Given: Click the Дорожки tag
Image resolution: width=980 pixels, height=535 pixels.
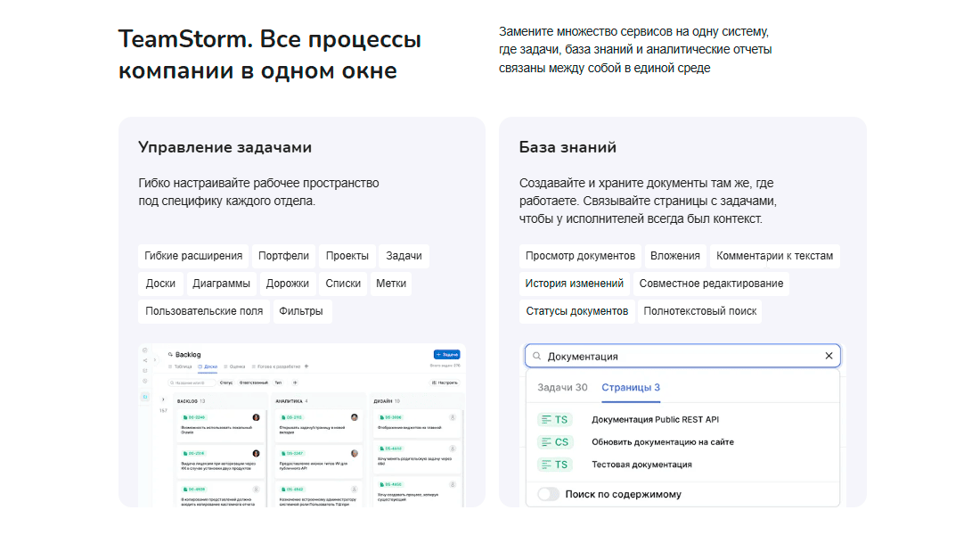Looking at the screenshot, I should point(288,284).
